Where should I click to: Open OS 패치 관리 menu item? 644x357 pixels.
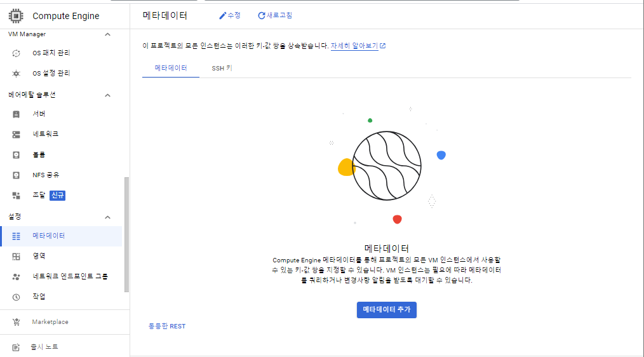point(61,53)
